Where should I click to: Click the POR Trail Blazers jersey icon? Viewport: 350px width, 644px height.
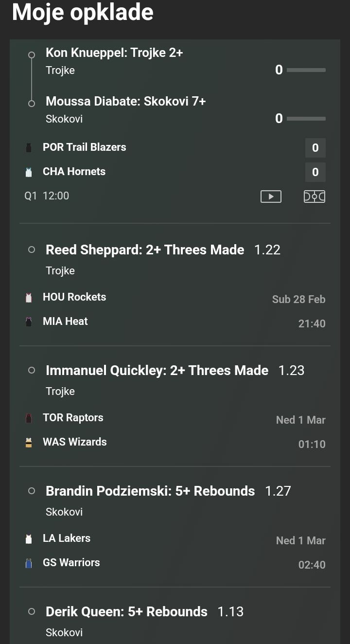coord(29,148)
